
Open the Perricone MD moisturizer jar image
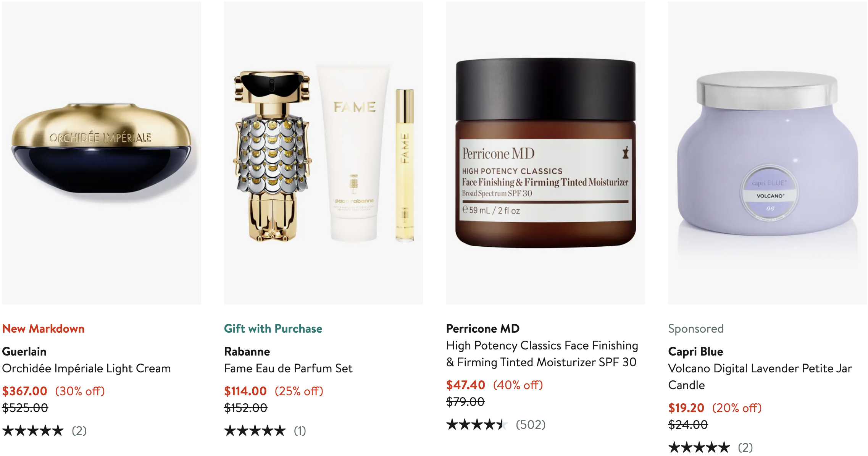pyautogui.click(x=545, y=153)
